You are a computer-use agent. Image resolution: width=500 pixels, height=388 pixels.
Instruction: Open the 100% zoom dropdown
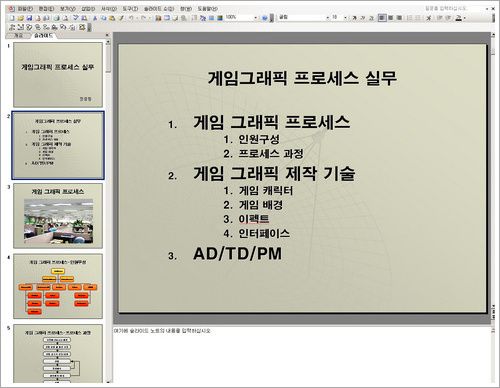click(256, 18)
